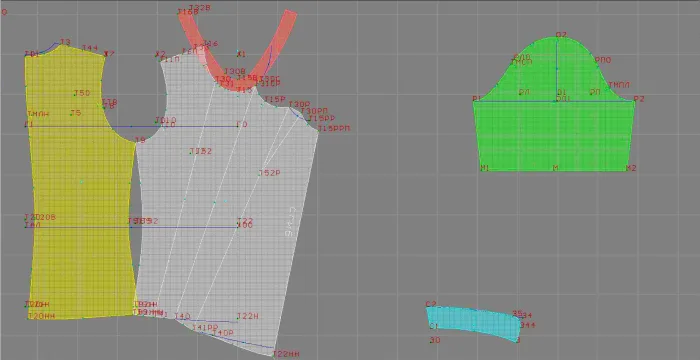
Task: Select point T50 inside yellow piece
Action: pyautogui.click(x=82, y=93)
